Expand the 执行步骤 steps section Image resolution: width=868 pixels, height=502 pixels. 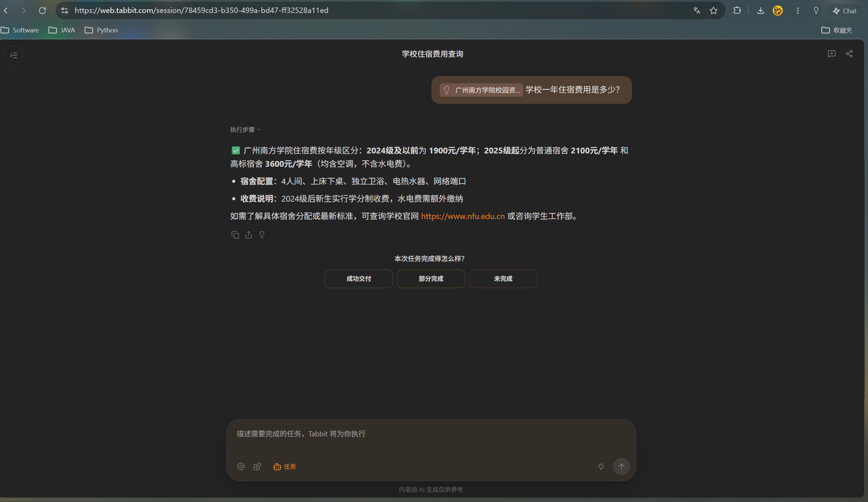[x=245, y=130]
